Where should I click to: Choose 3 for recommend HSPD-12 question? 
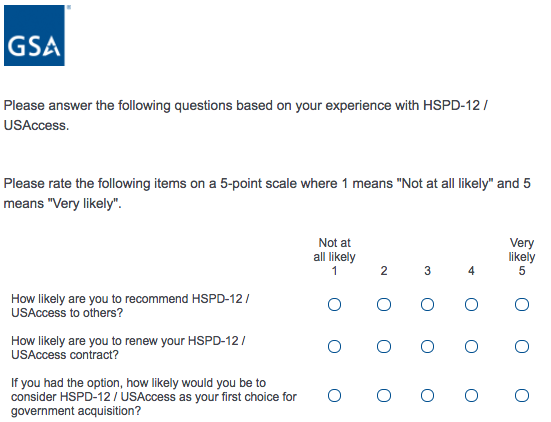pos(427,304)
